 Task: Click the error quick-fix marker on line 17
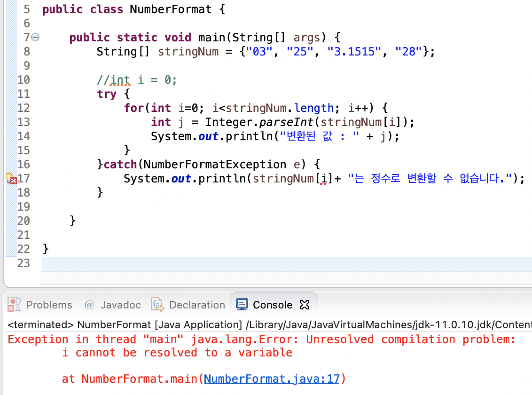[x=11, y=178]
